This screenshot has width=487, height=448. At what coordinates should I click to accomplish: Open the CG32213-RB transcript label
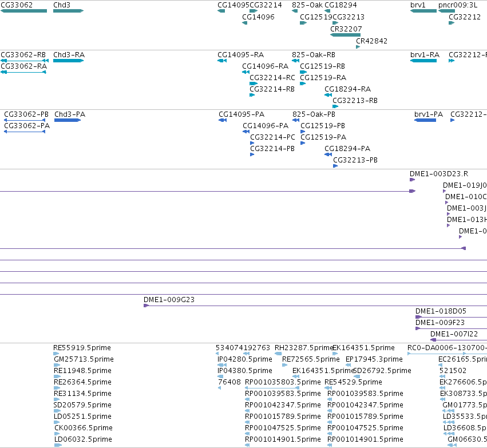pos(355,101)
